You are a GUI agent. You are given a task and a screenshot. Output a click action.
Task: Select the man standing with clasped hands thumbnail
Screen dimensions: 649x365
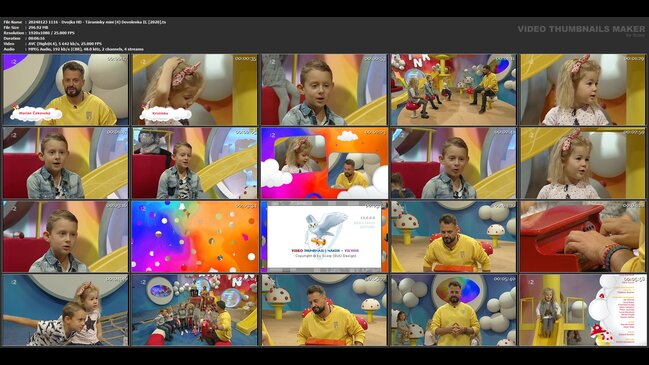pyautogui.click(x=454, y=310)
